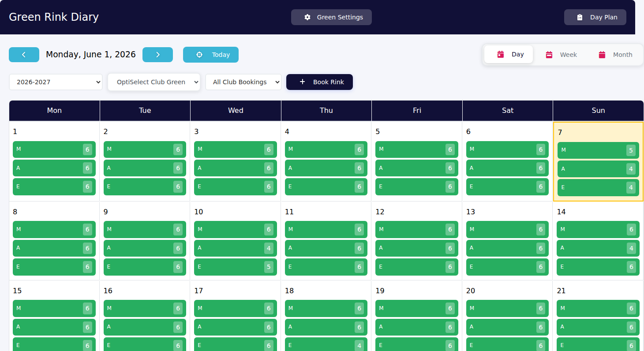Click the crosshair icon on Today button
The image size is (644, 351).
tap(199, 55)
